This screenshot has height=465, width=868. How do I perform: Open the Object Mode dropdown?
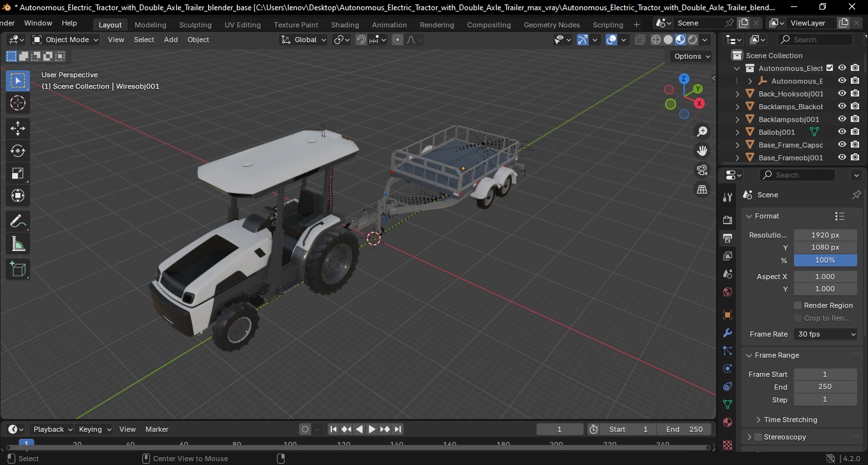coord(66,40)
